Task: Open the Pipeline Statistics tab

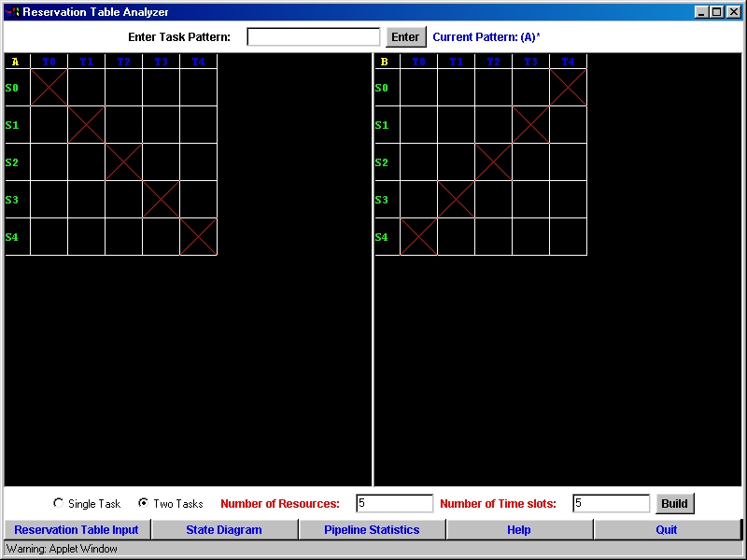Action: pos(372,530)
